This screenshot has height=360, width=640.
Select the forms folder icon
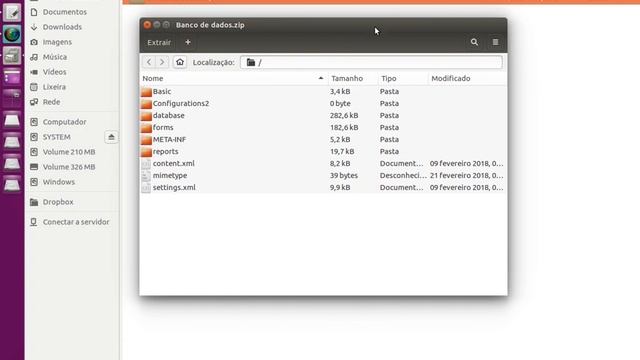146,128
